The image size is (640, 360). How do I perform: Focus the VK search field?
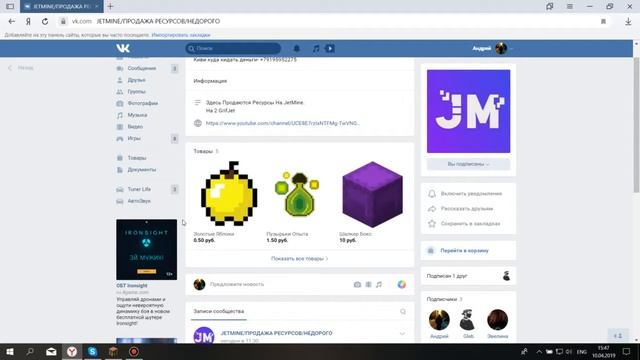pyautogui.click(x=233, y=48)
